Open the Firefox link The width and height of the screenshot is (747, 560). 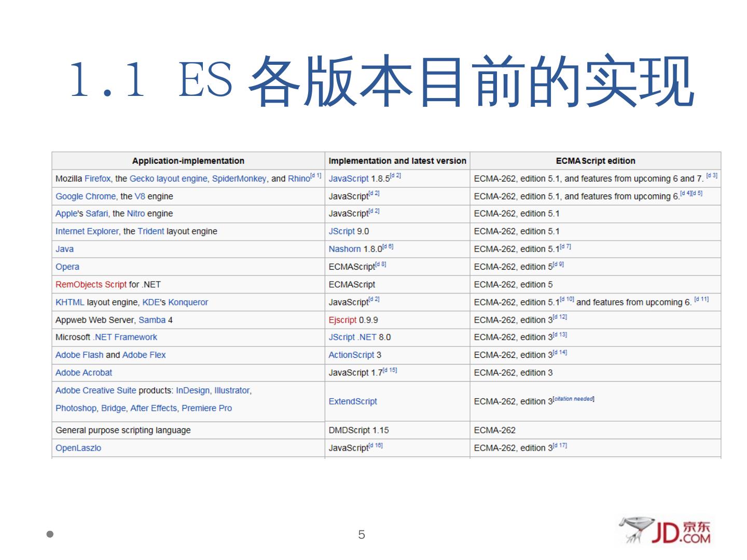point(98,179)
